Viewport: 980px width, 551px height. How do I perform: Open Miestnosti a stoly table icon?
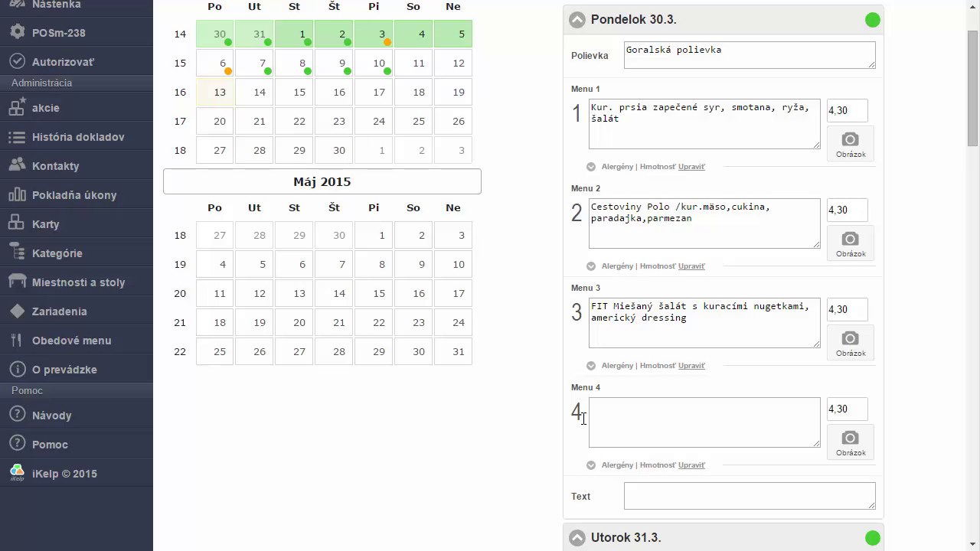click(x=17, y=282)
